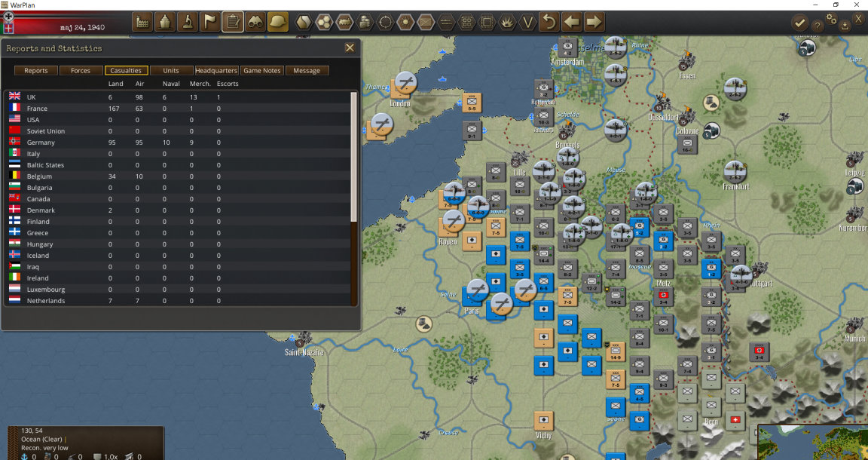Open research via the microscope icon
Image resolution: width=868 pixels, height=460 pixels.
(x=188, y=22)
